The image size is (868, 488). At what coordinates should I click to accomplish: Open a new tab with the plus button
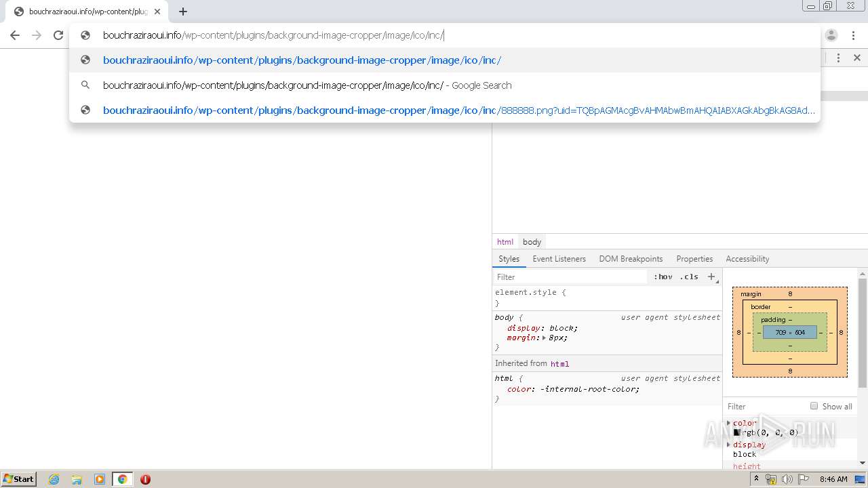click(182, 12)
